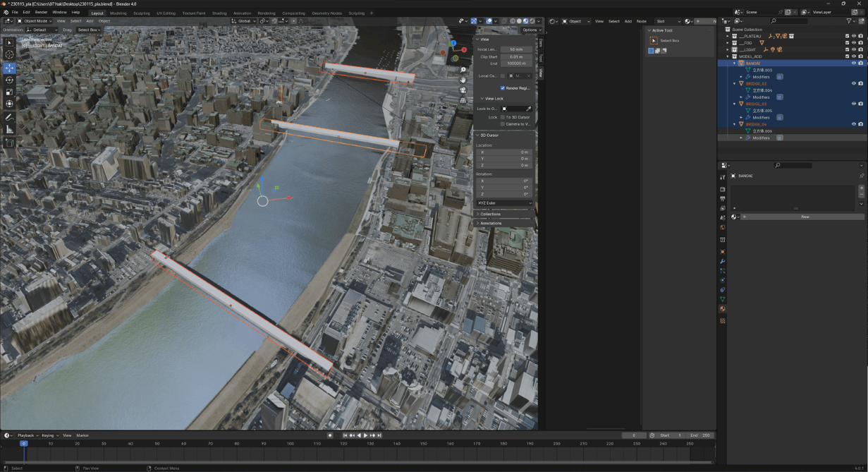868x472 pixels.
Task: Open the Playback menu in timeline
Action: [x=26, y=435]
